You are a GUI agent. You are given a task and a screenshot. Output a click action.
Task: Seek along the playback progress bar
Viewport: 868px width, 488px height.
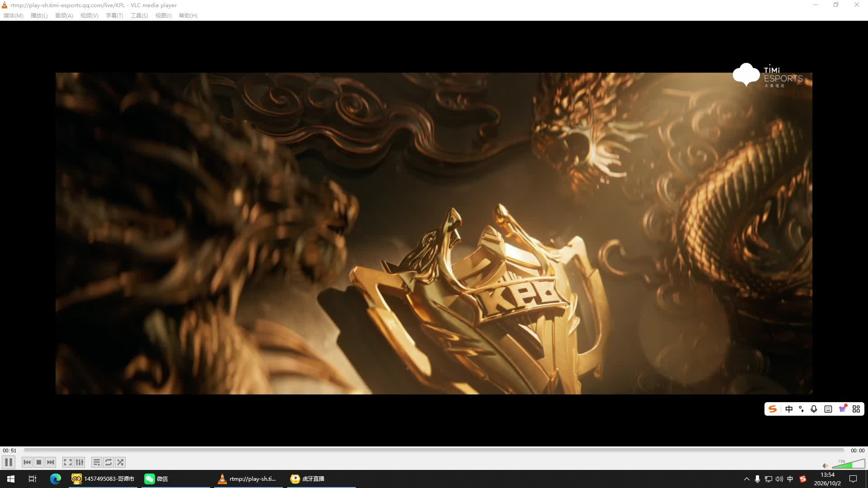[434, 450]
